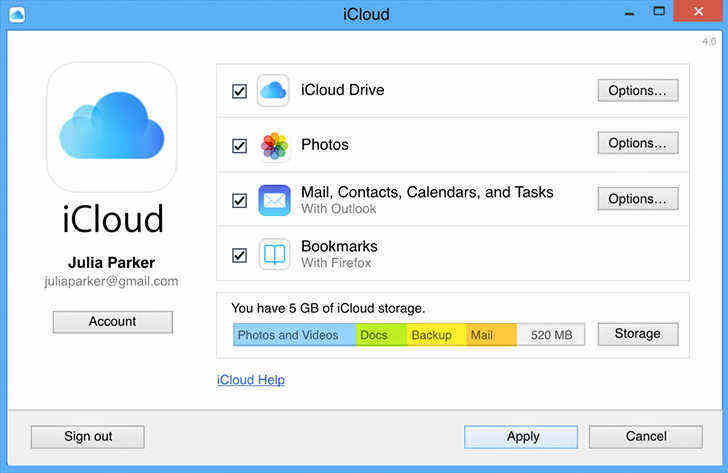Sign out of iCloud
Screen dimensions: 728x473
tap(88, 437)
